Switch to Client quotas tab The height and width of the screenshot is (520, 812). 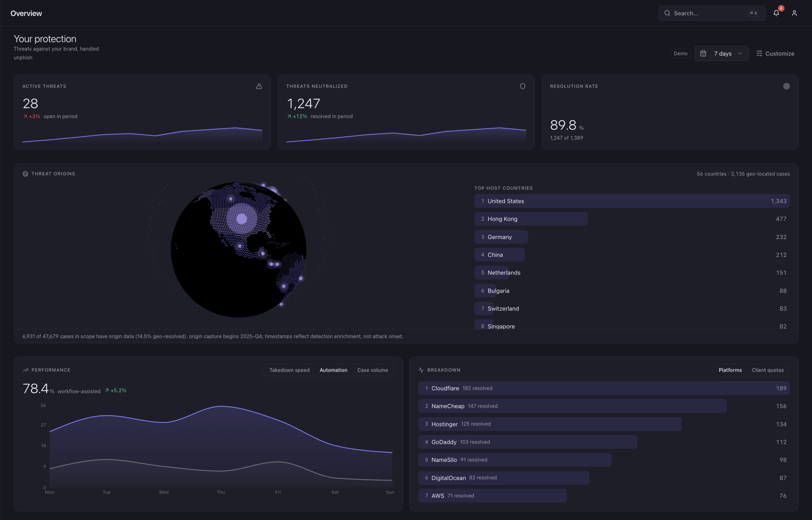pos(768,370)
